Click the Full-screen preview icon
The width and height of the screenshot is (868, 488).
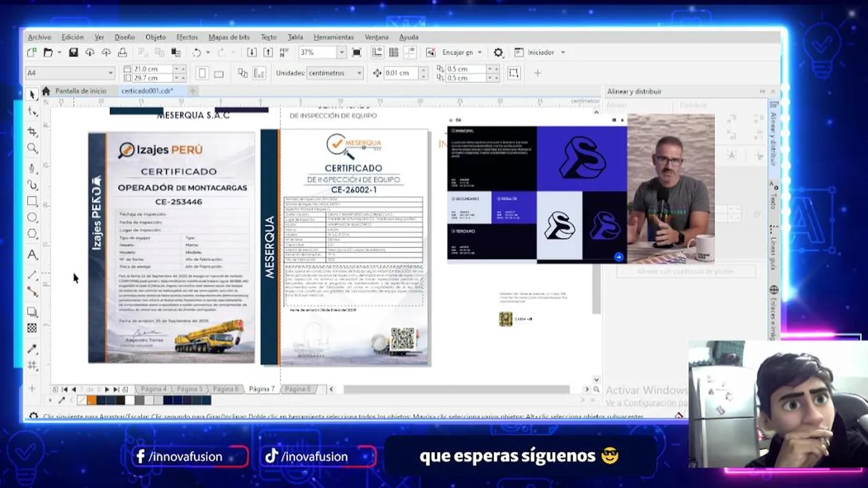click(x=357, y=52)
